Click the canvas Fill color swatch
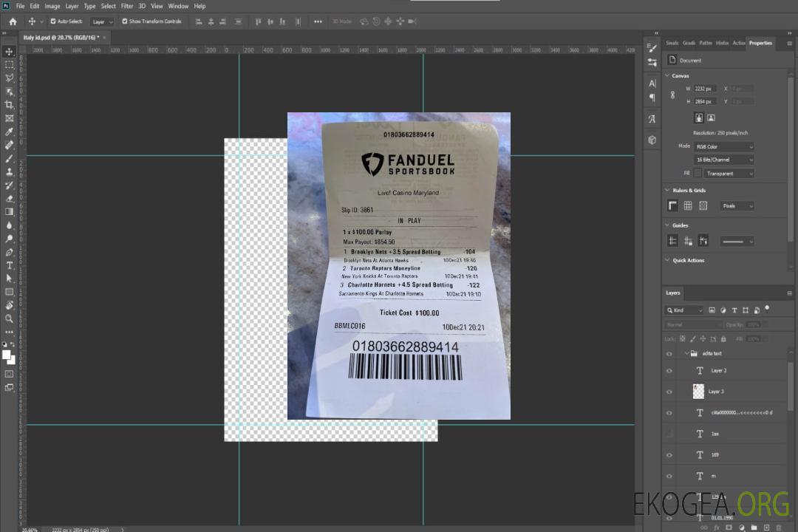 pos(698,173)
